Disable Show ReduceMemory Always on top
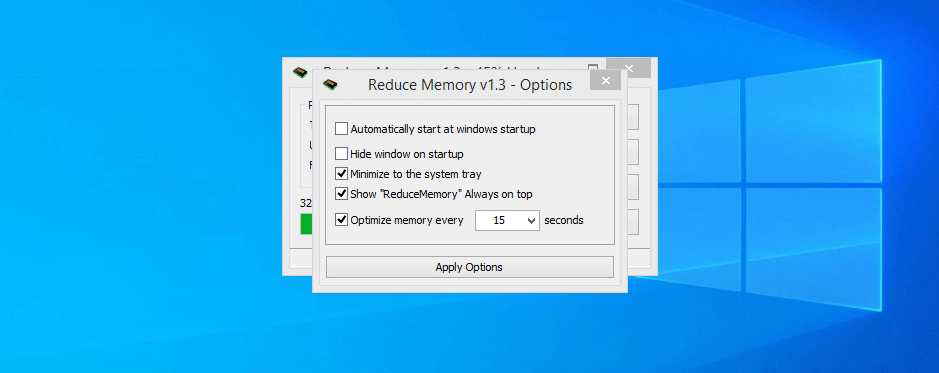939x373 pixels. 341,194
